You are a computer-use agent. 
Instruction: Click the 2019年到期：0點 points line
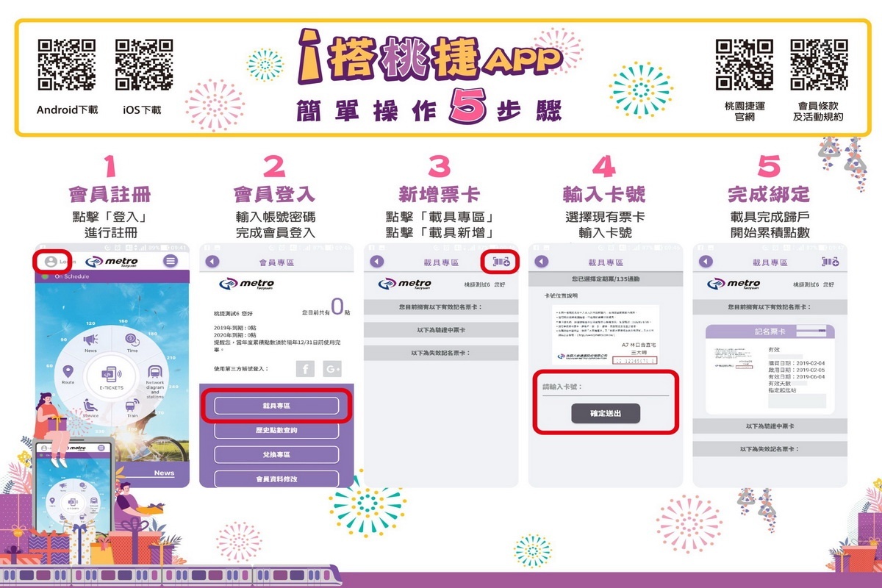[x=235, y=326]
